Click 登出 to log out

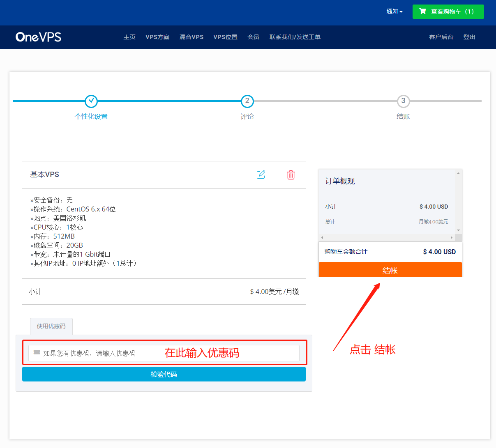pyautogui.click(x=469, y=37)
